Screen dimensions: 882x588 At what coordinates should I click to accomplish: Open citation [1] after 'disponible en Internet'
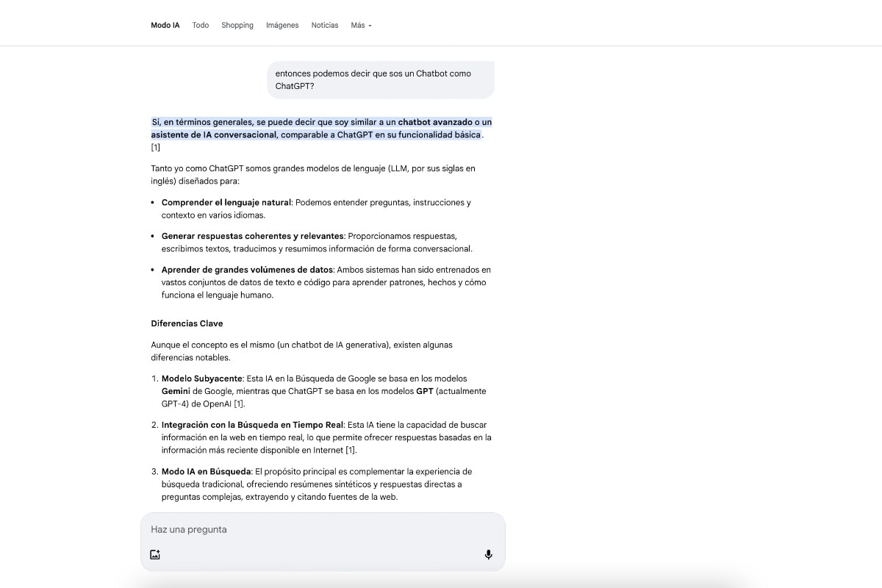(351, 450)
